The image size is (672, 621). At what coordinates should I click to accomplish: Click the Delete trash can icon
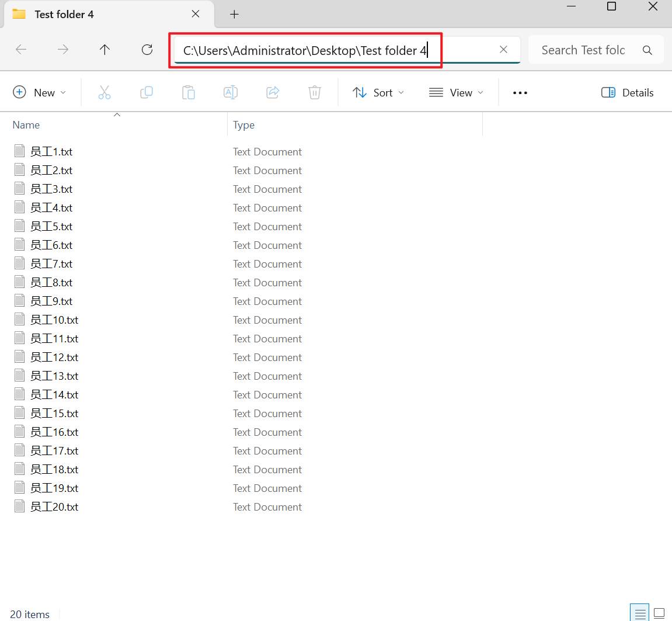pyautogui.click(x=315, y=92)
